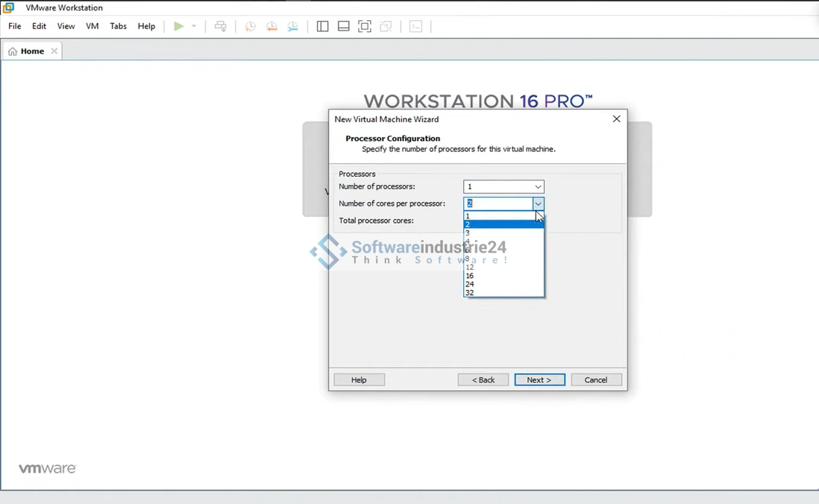Open the VM menu
819x504 pixels.
[92, 26]
